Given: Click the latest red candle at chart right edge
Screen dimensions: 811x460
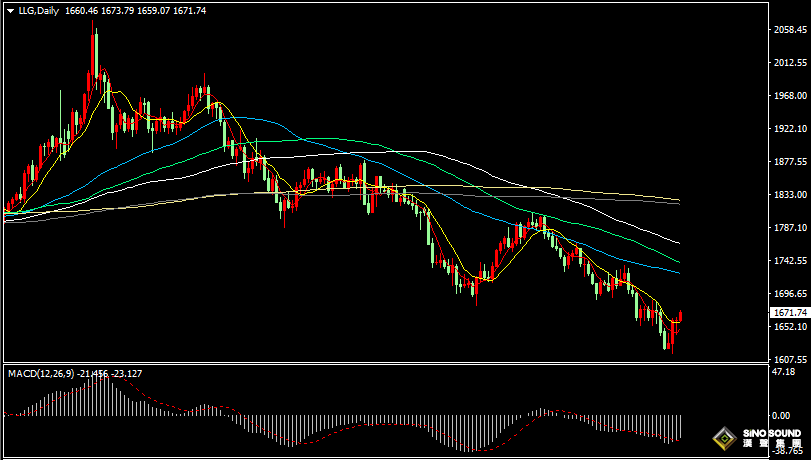Looking at the screenshot, I should tap(681, 316).
